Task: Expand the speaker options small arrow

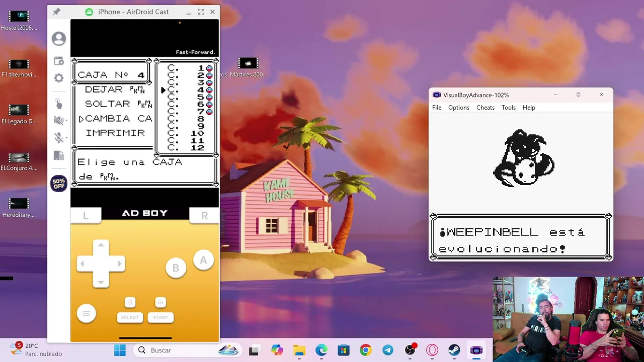Action: [x=65, y=121]
